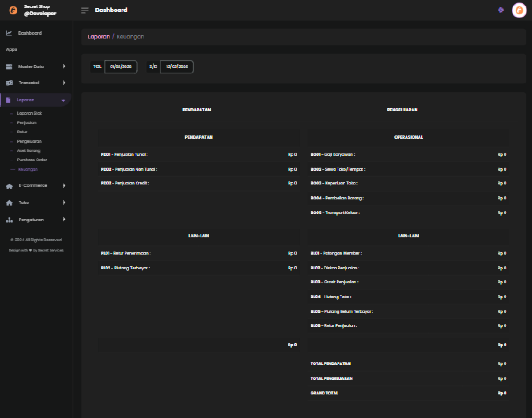Image resolution: width=532 pixels, height=418 pixels.
Task: Click the purple settings gear icon
Action: click(501, 10)
